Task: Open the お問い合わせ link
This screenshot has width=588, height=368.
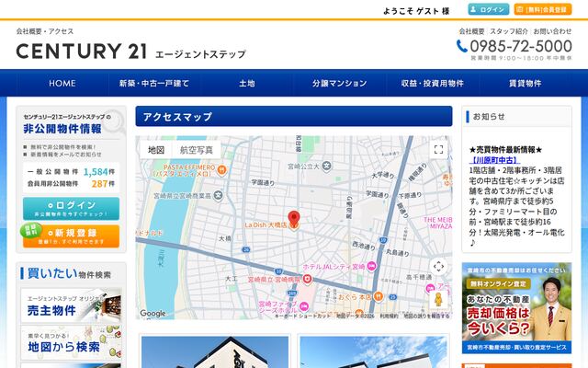Action: point(552,31)
